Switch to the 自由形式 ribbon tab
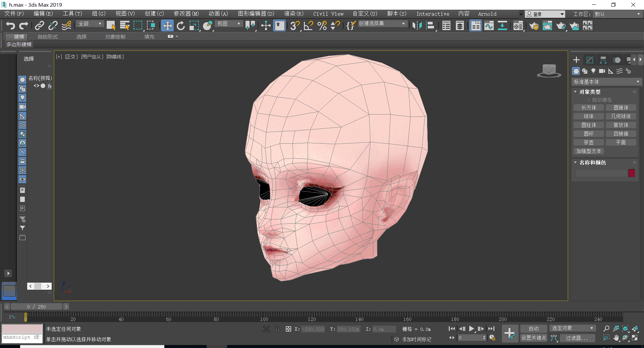 pyautogui.click(x=48, y=37)
